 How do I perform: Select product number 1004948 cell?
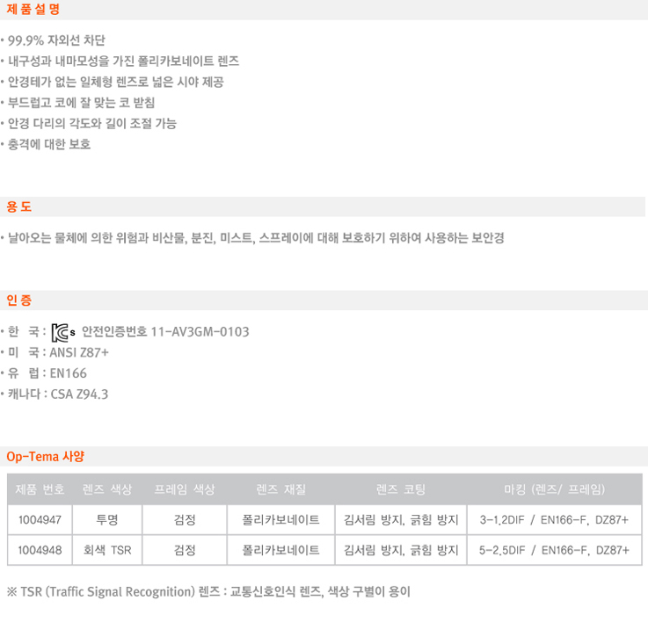[x=40, y=550]
